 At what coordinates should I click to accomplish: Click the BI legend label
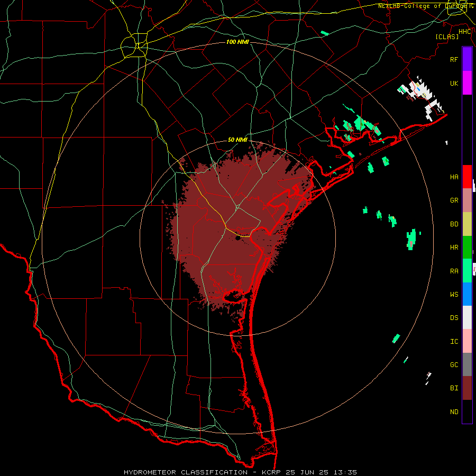click(454, 388)
